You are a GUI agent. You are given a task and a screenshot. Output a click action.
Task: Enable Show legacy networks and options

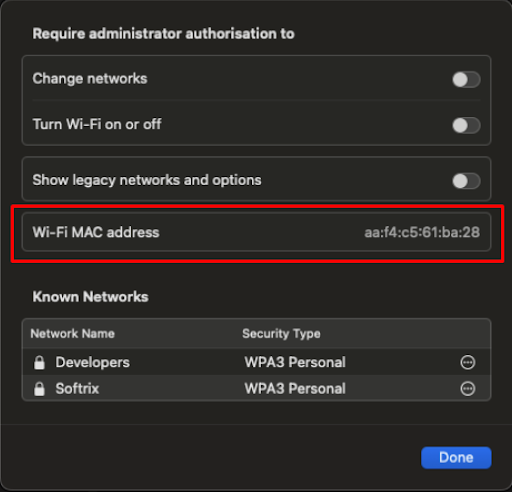[466, 181]
